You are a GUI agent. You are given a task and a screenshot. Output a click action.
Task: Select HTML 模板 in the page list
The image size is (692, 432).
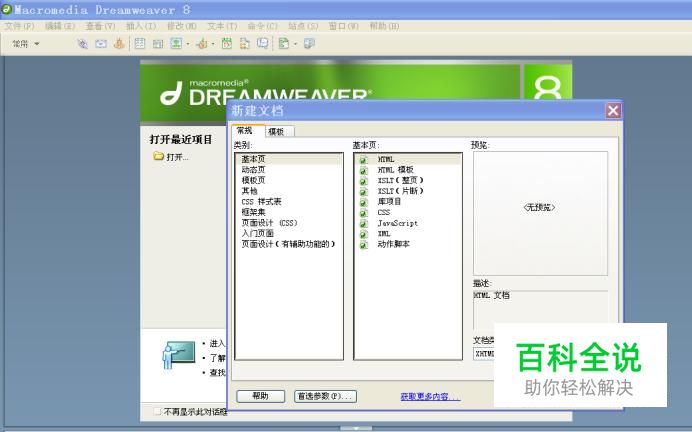408,169
